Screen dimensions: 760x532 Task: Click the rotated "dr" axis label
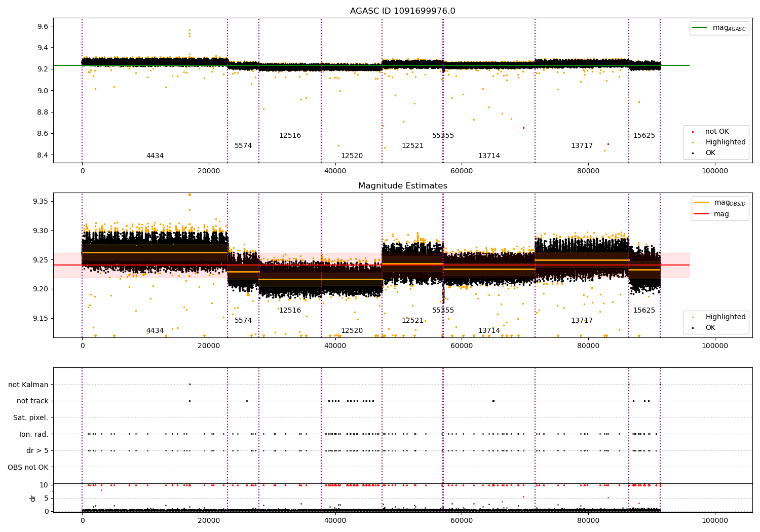click(x=33, y=498)
